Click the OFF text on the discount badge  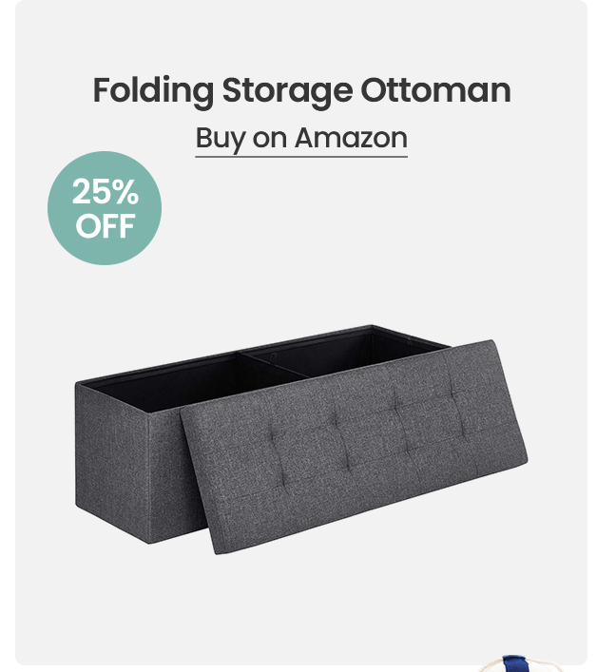coord(105,227)
